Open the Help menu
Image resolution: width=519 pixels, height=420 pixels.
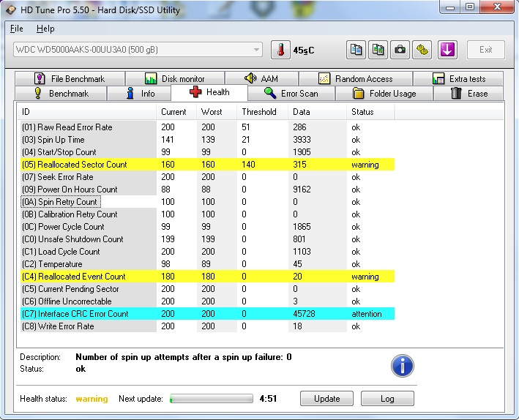pos(45,29)
